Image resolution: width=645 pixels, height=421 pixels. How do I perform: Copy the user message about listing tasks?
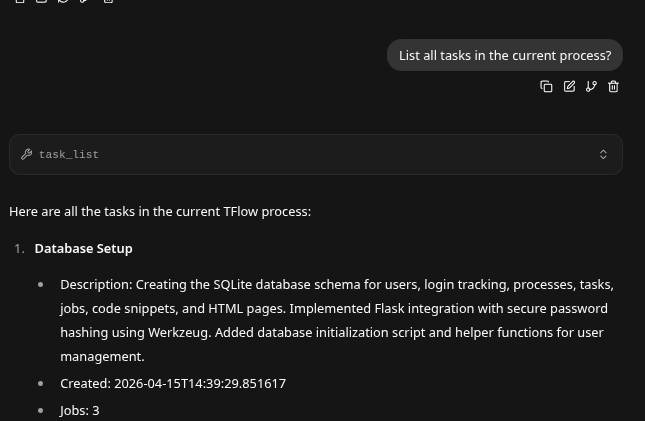point(546,87)
